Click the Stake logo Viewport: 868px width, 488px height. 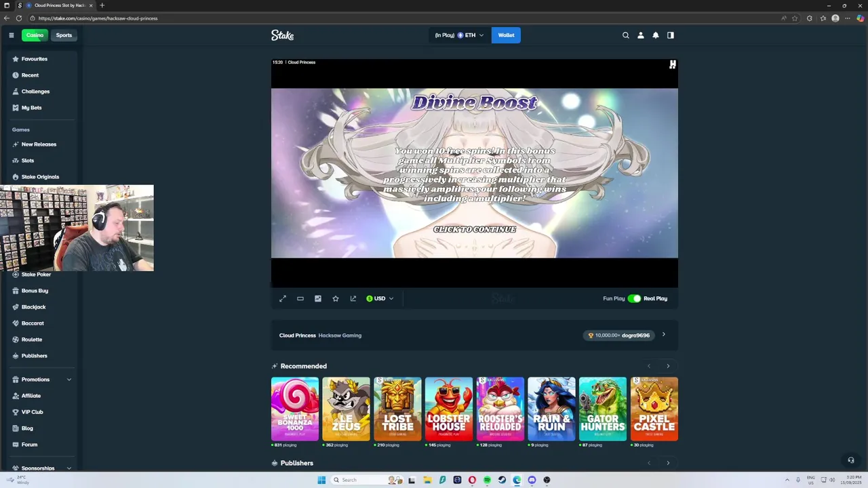(282, 35)
